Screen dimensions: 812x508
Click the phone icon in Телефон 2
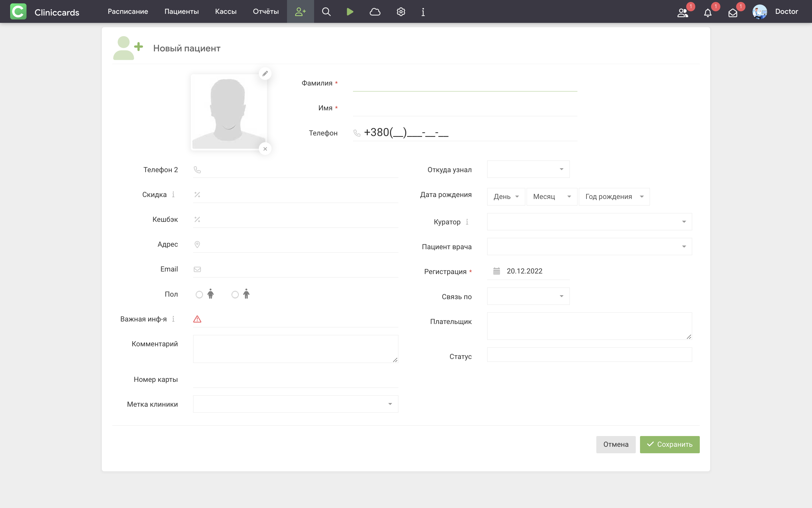pos(197,170)
